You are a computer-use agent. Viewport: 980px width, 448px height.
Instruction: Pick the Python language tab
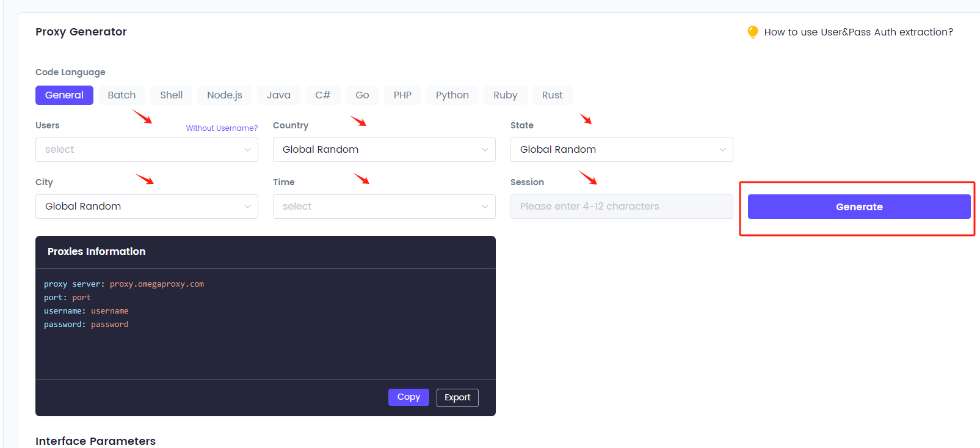[452, 95]
